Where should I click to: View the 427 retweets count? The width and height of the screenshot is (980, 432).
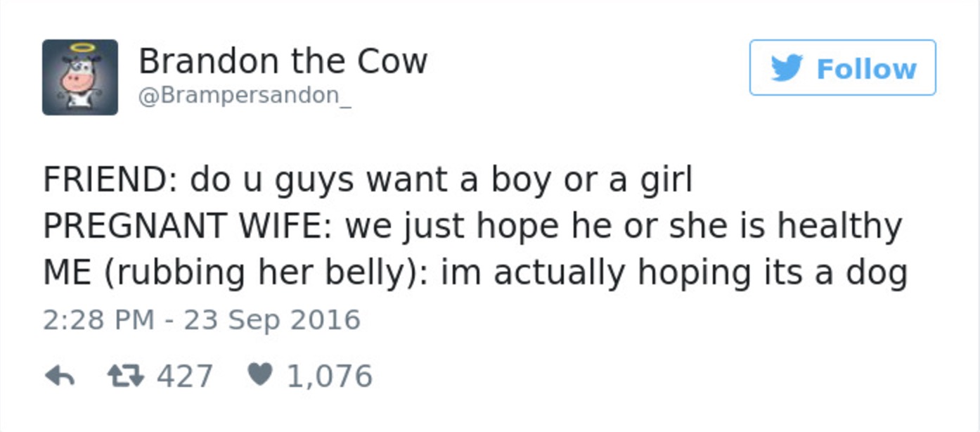[x=184, y=376]
